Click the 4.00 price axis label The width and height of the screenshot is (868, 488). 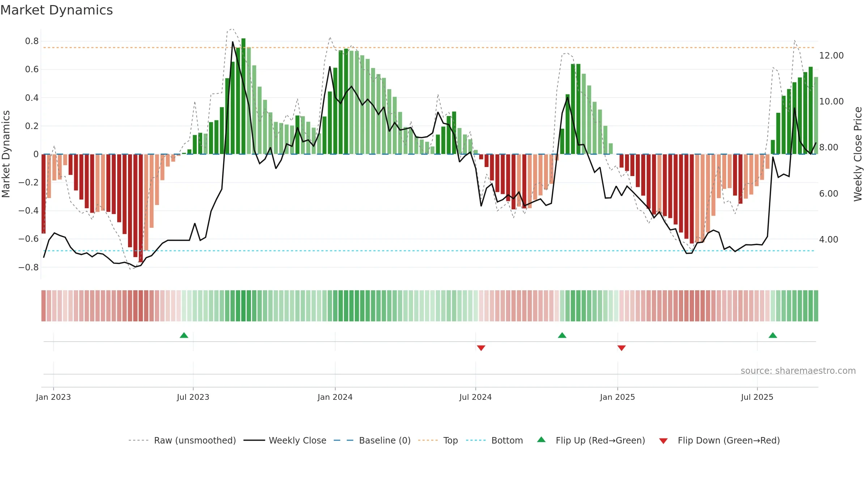pyautogui.click(x=829, y=239)
